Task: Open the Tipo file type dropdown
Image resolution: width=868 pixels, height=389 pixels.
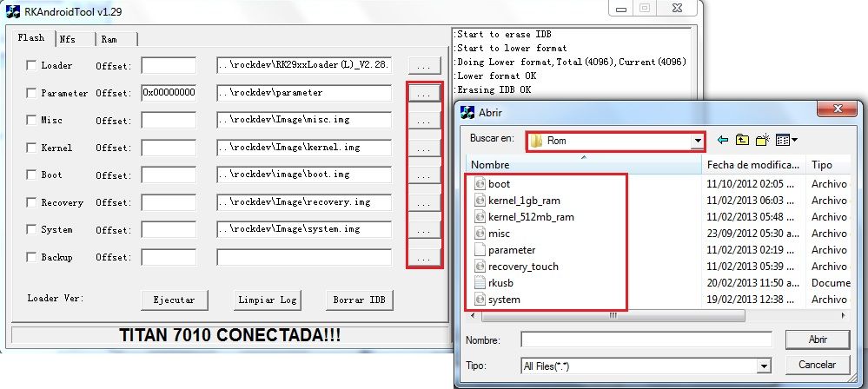Action: pyautogui.click(x=763, y=366)
